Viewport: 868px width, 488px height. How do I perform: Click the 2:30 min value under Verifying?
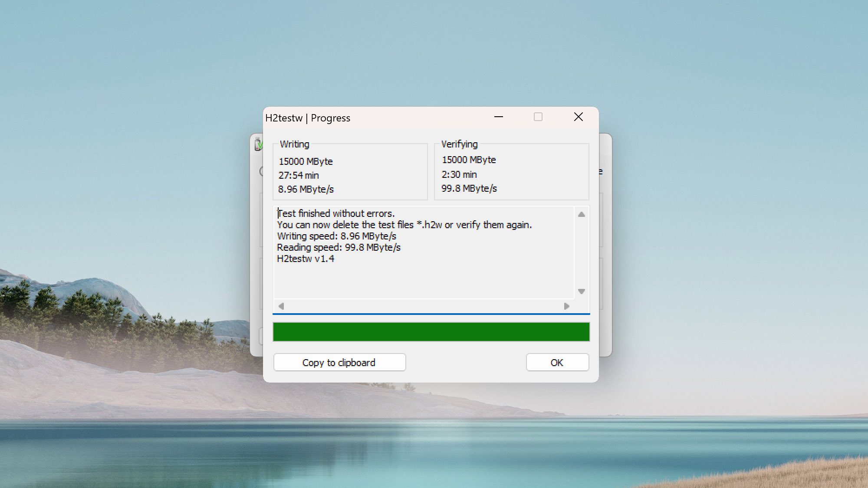click(x=459, y=175)
